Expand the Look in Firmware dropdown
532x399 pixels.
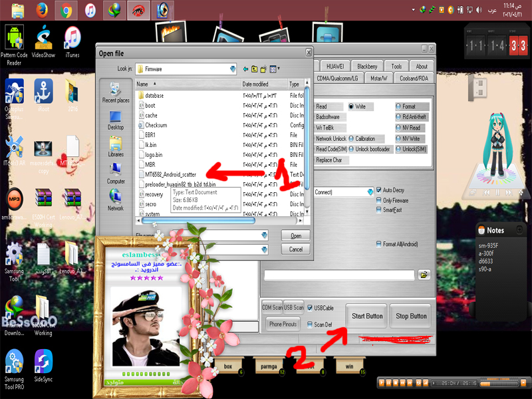click(x=233, y=69)
